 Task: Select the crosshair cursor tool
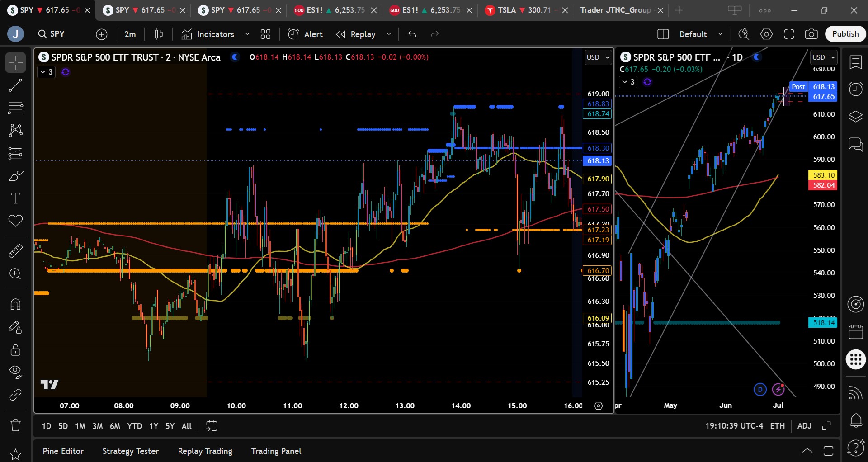(15, 63)
